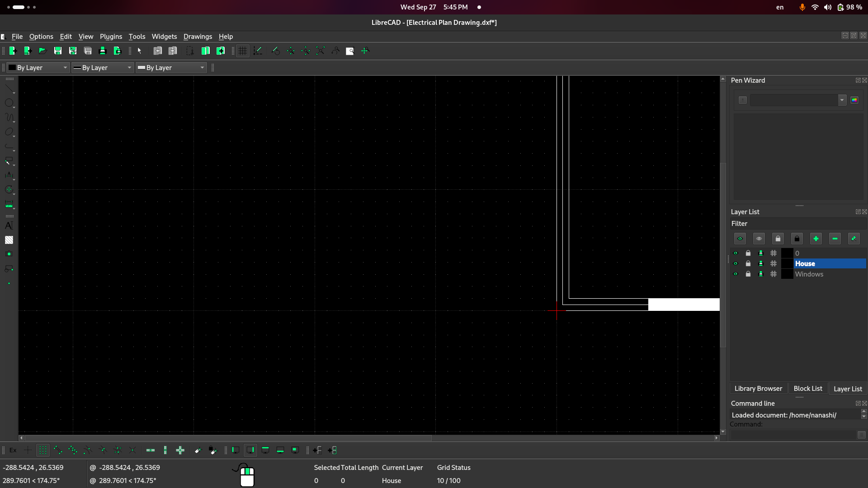The height and width of the screenshot is (488, 868).
Task: Expand the line type By Layer dropdown
Action: (171, 67)
